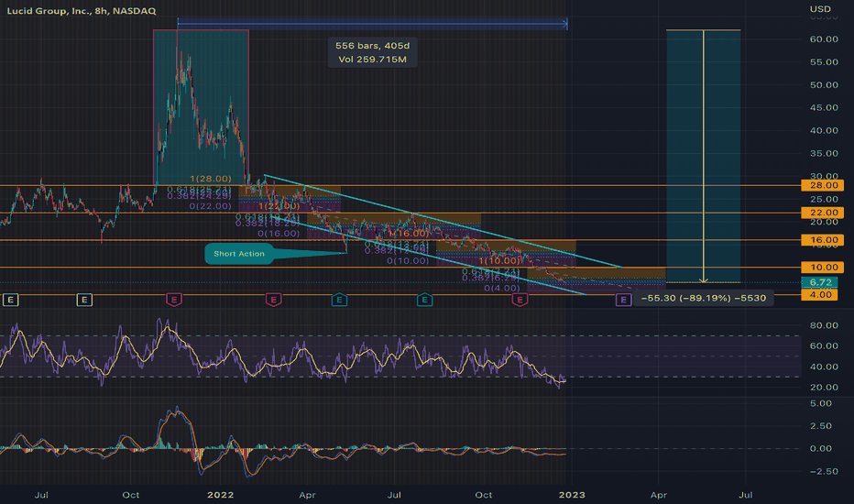The width and height of the screenshot is (854, 504).
Task: Click the 4.00 horizontal line price label
Action: (820, 295)
